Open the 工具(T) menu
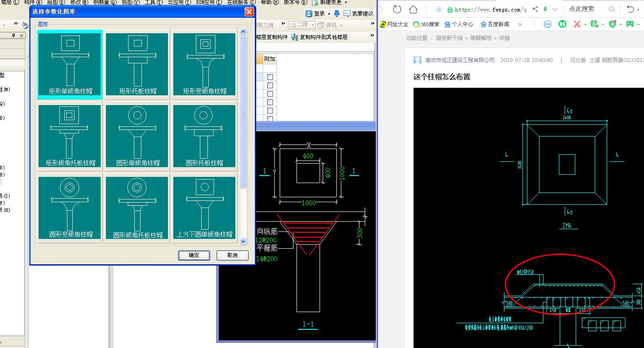The image size is (644, 348). (154, 2)
